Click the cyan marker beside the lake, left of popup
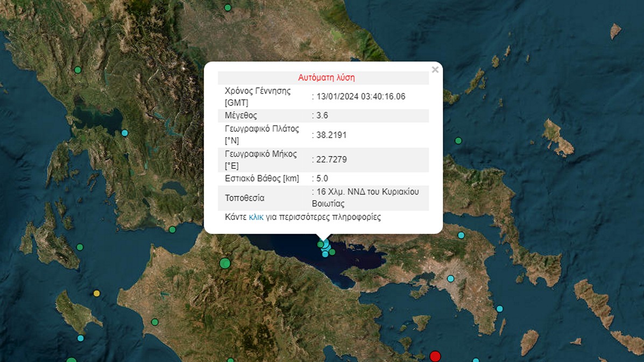The image size is (644, 362). (125, 133)
